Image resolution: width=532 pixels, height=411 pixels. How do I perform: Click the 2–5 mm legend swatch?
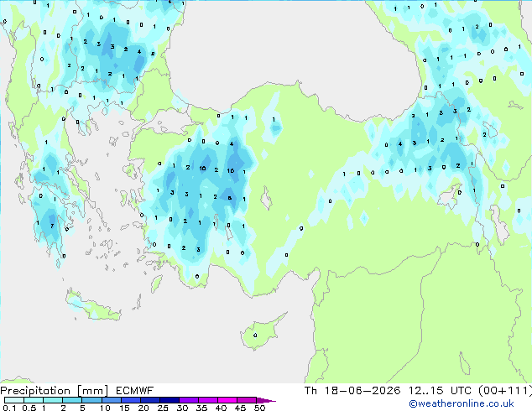[x=72, y=400]
